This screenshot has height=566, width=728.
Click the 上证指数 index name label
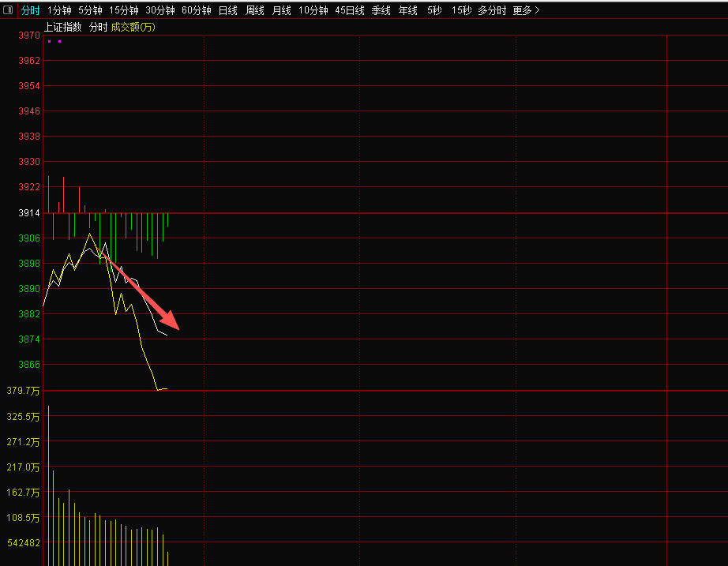pos(62,27)
